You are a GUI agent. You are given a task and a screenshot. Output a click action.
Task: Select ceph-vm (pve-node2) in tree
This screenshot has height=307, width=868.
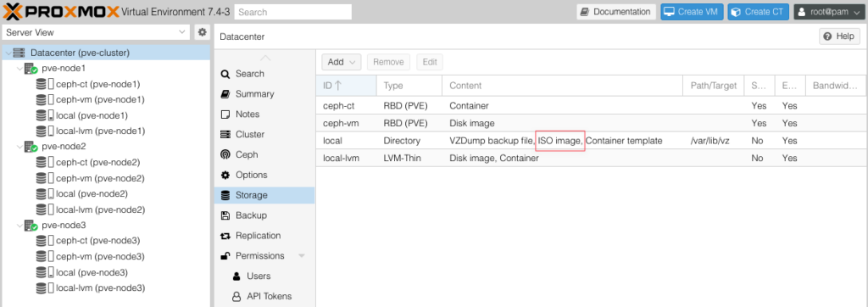pos(100,178)
